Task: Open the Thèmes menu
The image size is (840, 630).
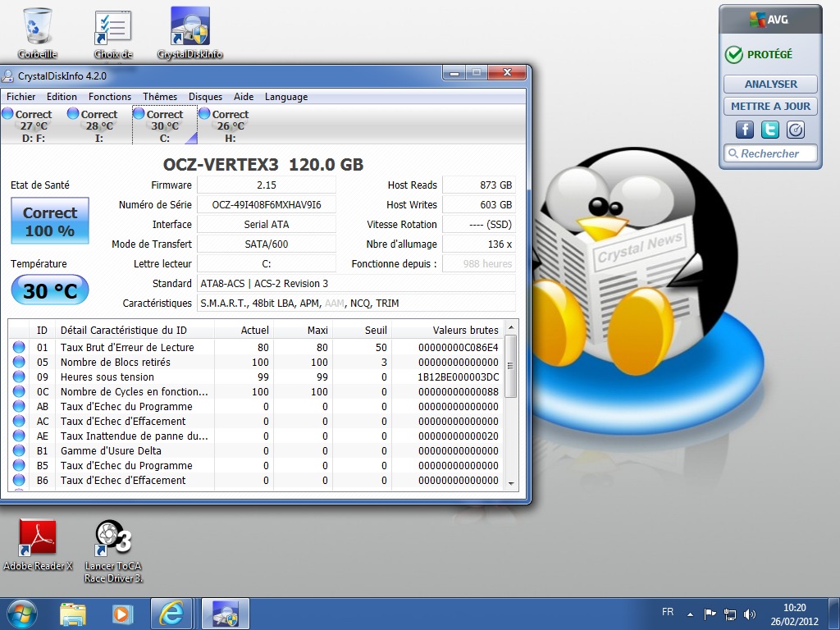Action: click(x=160, y=97)
